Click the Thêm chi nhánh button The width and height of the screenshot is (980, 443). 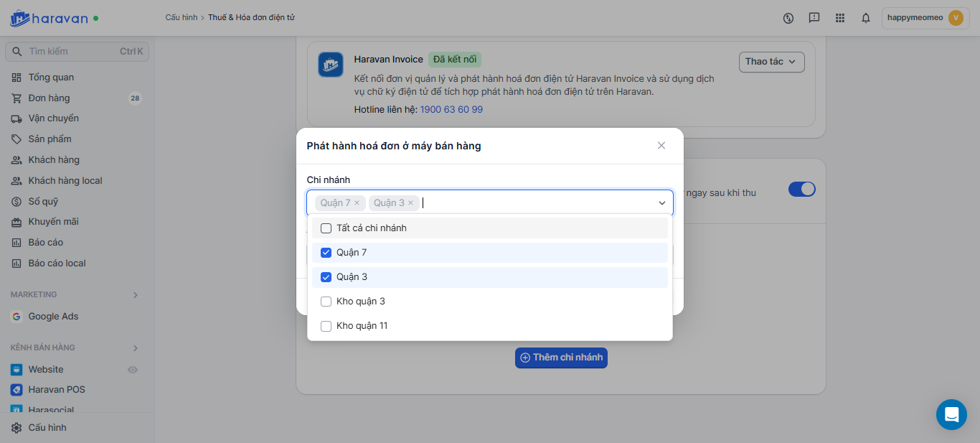561,358
